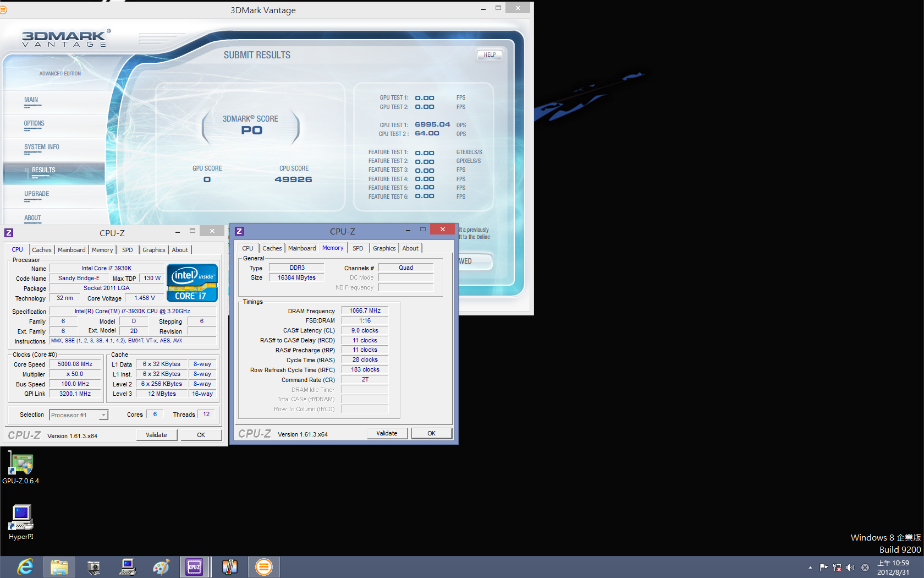Open the volume speaker tray icon
Screen dimensions: 924x578
pos(850,568)
